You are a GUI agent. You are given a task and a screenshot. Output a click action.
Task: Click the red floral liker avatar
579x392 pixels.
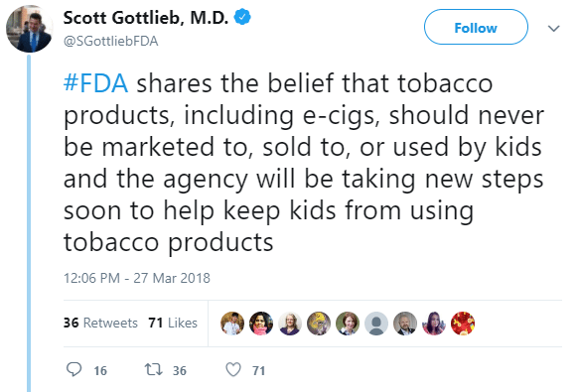coord(463,324)
